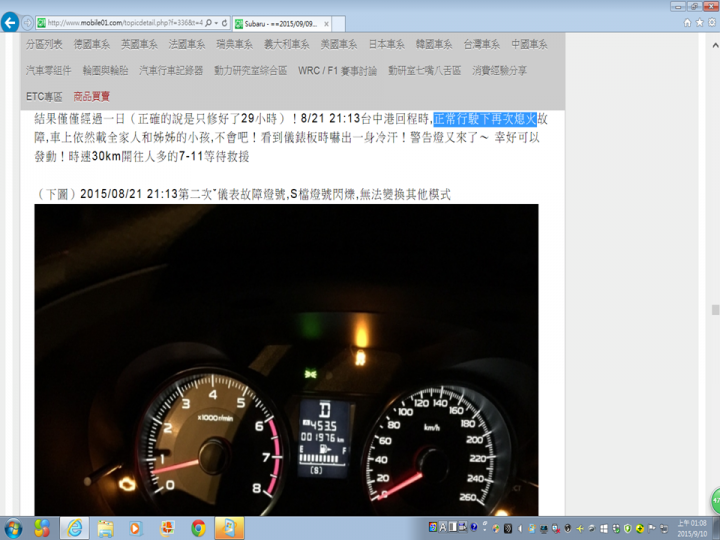Click the highlighted text 正常行駛下再次熄火
Viewport: 720px width, 540px height.
point(485,119)
